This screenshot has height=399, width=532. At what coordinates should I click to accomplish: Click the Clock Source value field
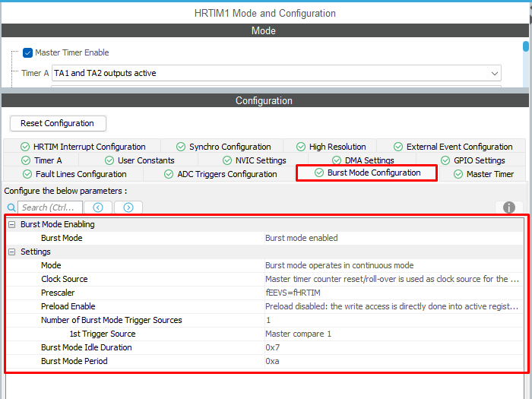pyautogui.click(x=394, y=279)
